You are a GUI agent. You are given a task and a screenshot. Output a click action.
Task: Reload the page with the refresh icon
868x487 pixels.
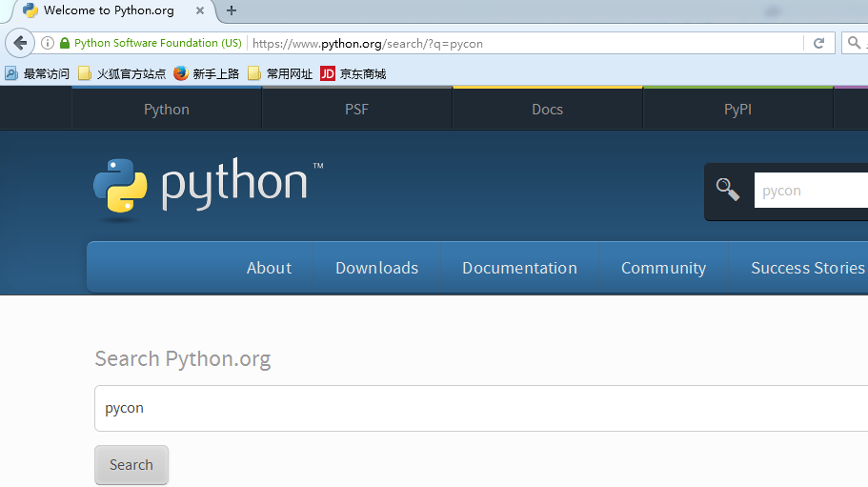tap(818, 43)
